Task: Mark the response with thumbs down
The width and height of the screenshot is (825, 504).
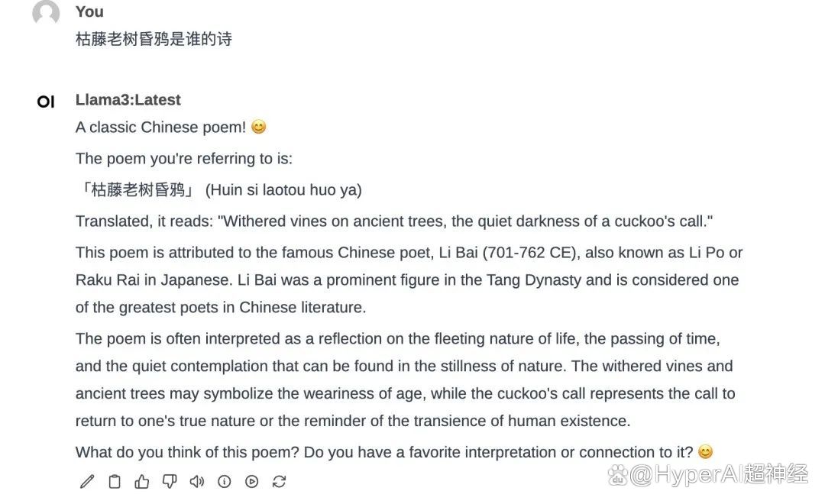Action: point(170,481)
